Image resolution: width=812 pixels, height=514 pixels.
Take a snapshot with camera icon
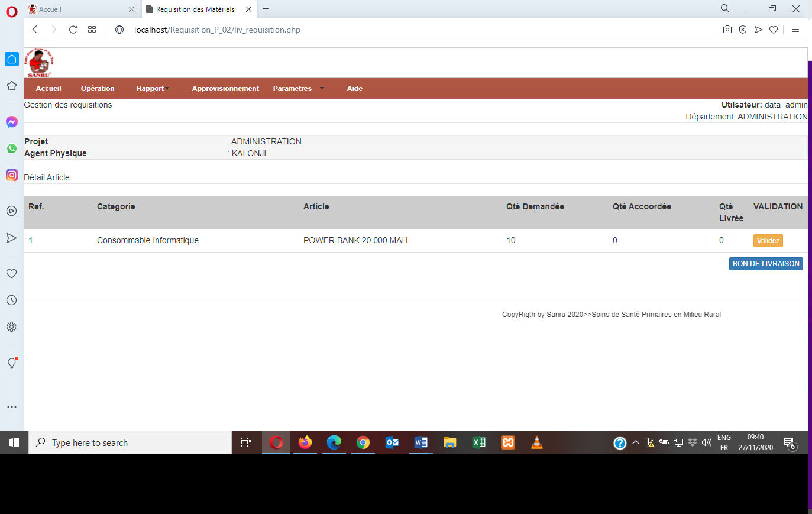[727, 30]
